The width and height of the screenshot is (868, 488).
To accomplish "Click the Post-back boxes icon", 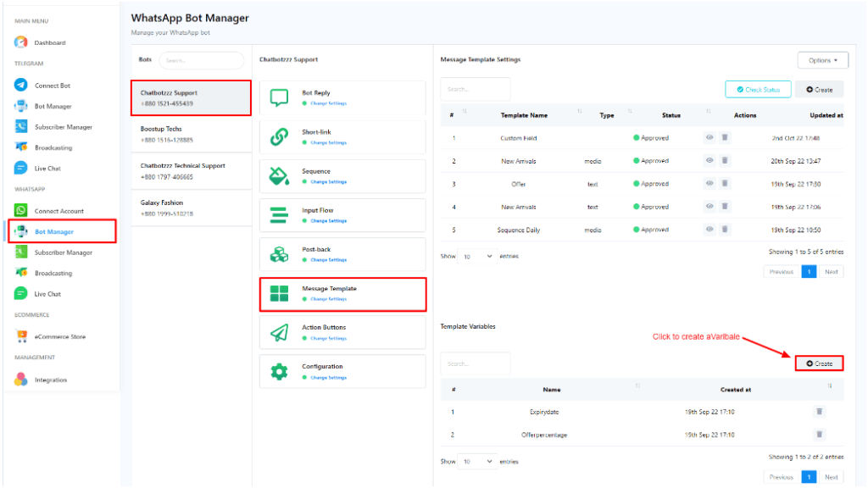I will 279,255.
